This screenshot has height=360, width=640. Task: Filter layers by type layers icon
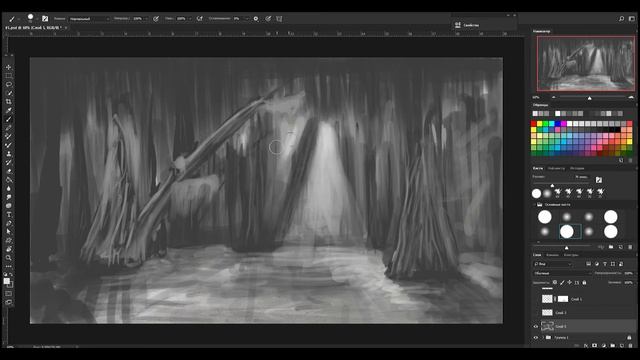click(605, 264)
